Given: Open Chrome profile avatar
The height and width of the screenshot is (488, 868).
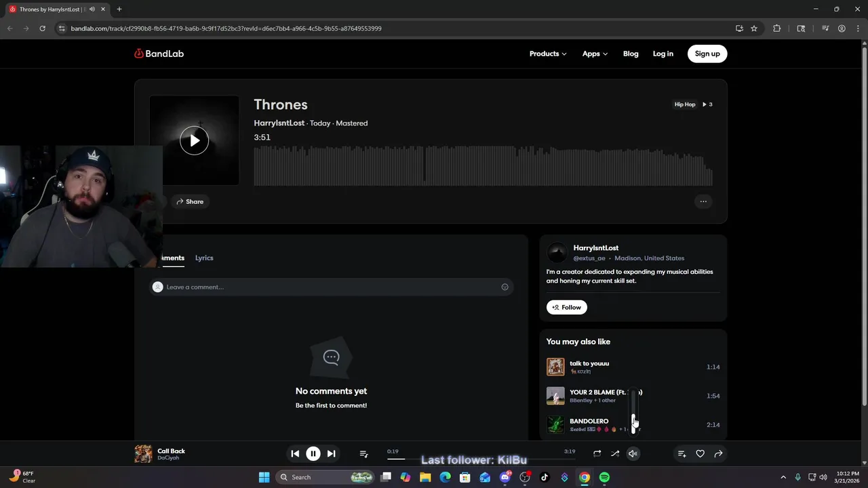Looking at the screenshot, I should click(842, 28).
